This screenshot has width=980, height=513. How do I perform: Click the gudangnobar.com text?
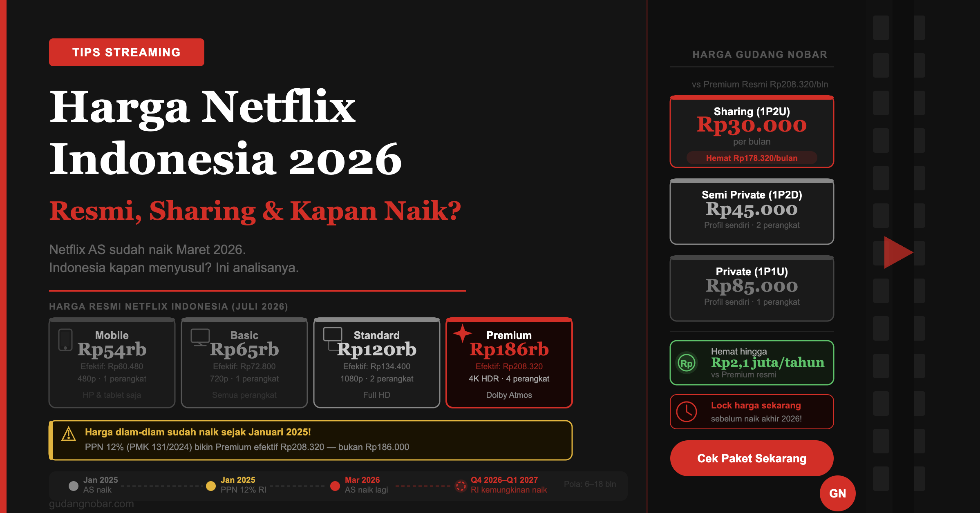92,504
